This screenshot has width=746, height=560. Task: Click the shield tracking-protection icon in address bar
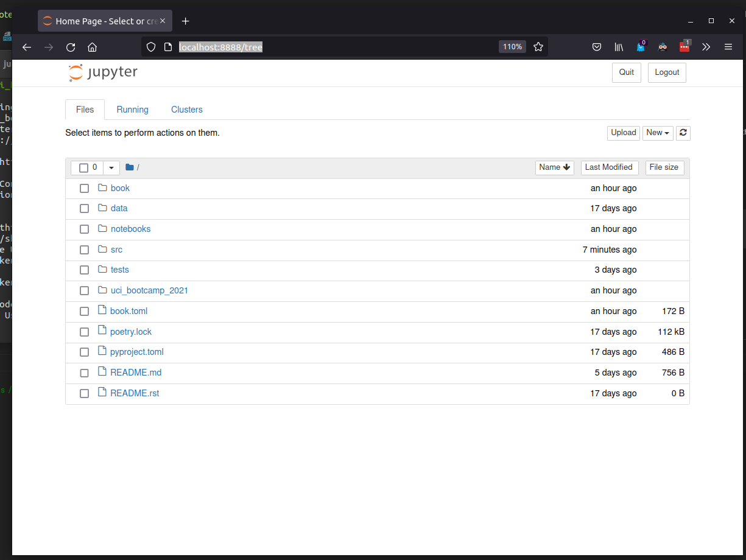tap(150, 46)
